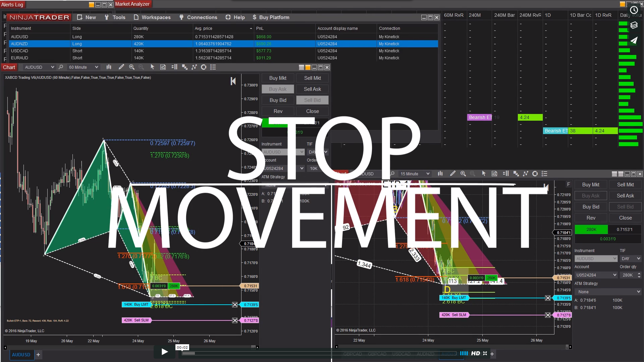Toggle fullscreen on the video player
The image size is (644, 362).
point(485,353)
